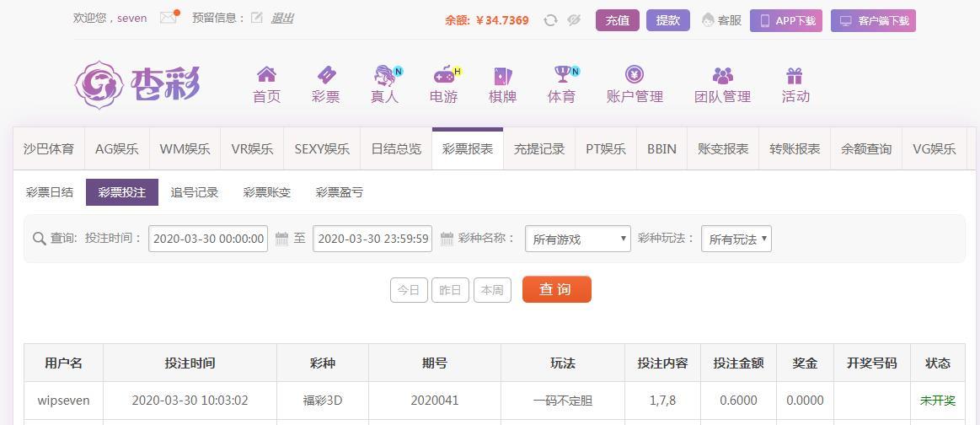Viewport: 980px width, 425px height.
Task: Select the 追号记录 sub-tab
Action: [195, 192]
